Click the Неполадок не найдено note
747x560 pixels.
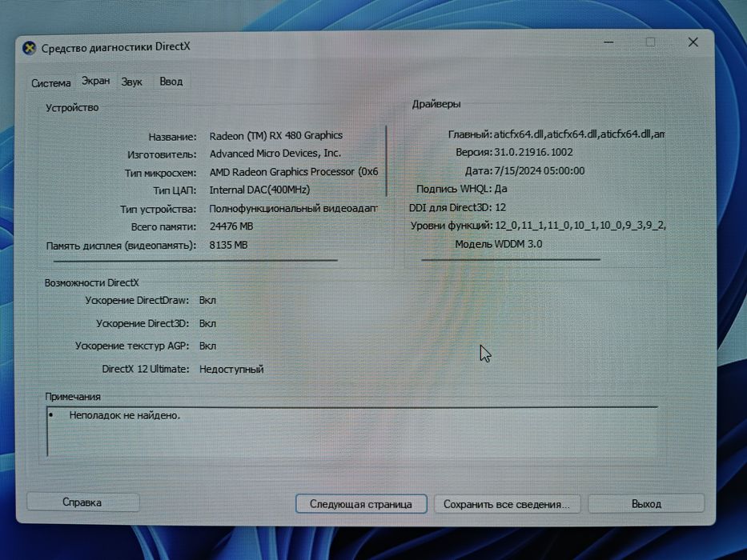[125, 415]
